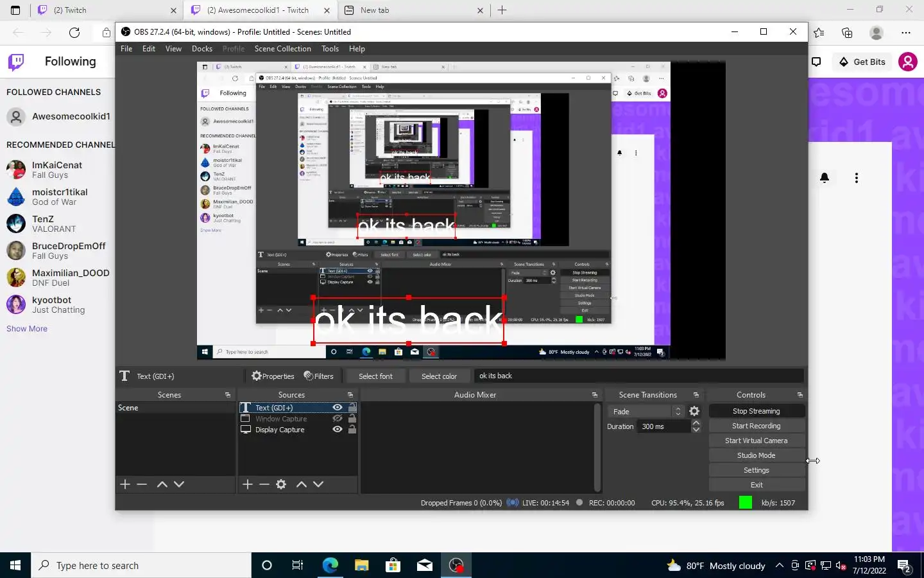This screenshot has width=924, height=578.
Task: Open Twitch notifications bell icon
Action: pyautogui.click(x=825, y=178)
